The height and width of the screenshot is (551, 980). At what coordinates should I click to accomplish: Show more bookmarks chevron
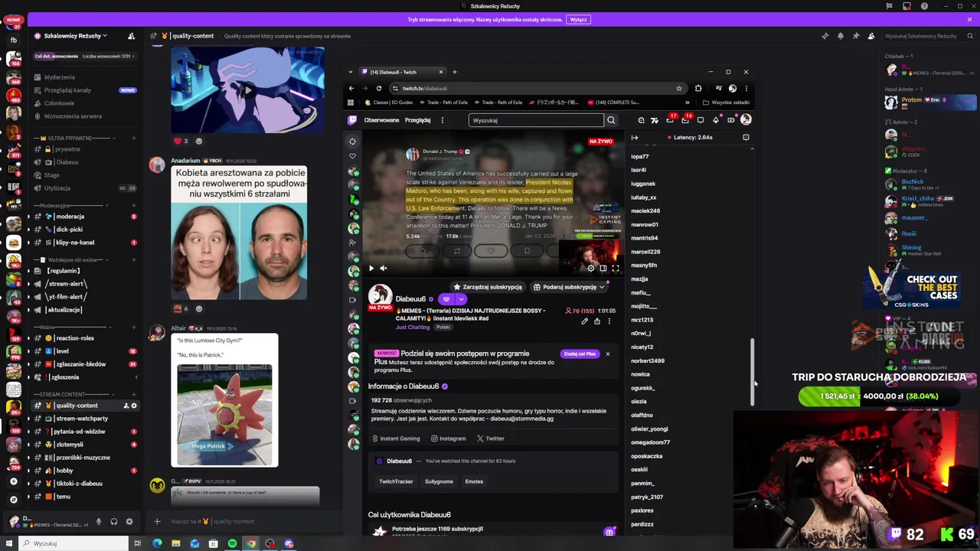(687, 103)
